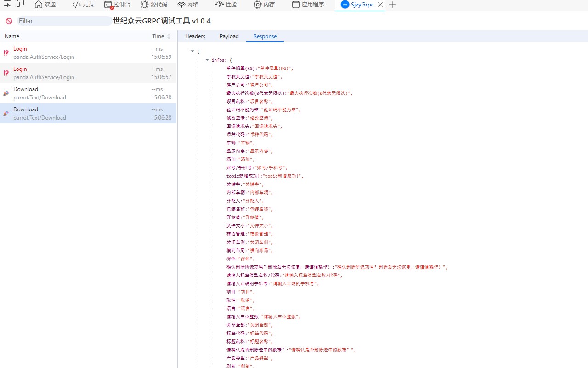Click error icon of 15:06:59 Login
This screenshot has width=588, height=368.
(6, 53)
